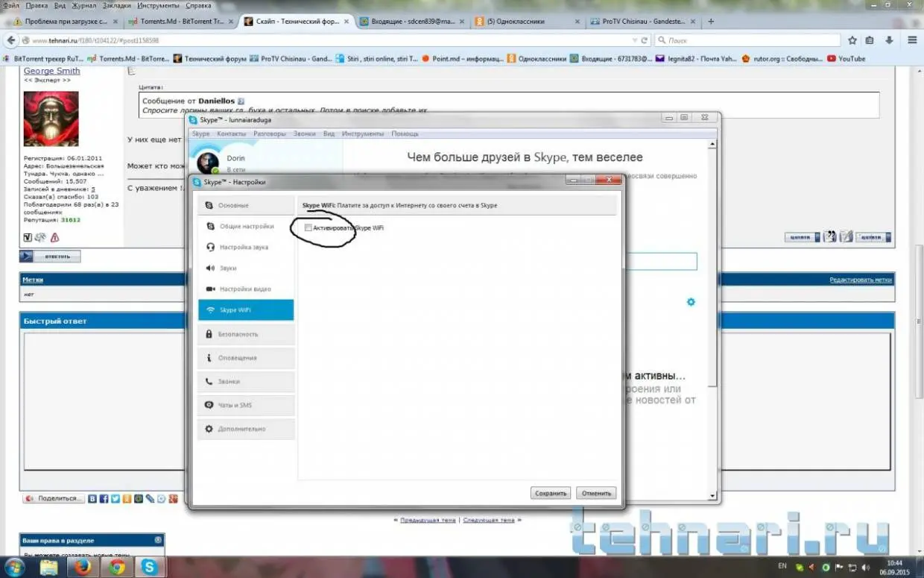Enable the 'Активировать Skype WiFi' checkbox
The height and width of the screenshot is (578, 924).
click(x=308, y=227)
